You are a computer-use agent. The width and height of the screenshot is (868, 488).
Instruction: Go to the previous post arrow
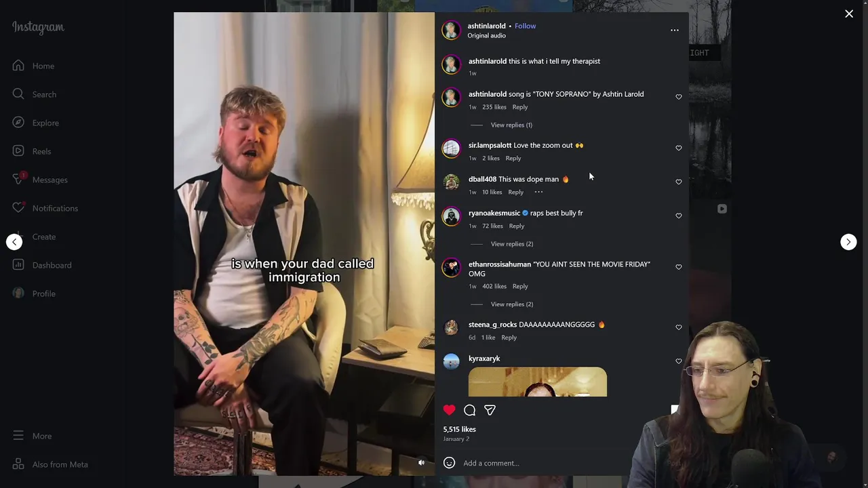point(14,242)
